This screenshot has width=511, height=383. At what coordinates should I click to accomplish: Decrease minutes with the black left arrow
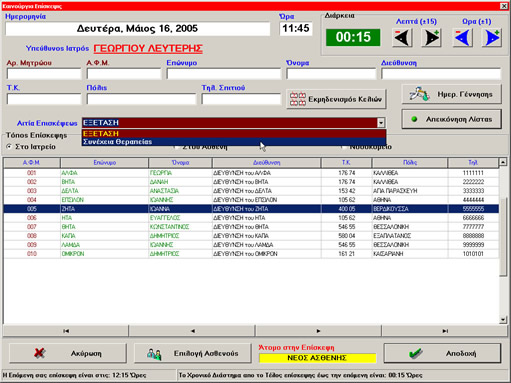point(402,37)
